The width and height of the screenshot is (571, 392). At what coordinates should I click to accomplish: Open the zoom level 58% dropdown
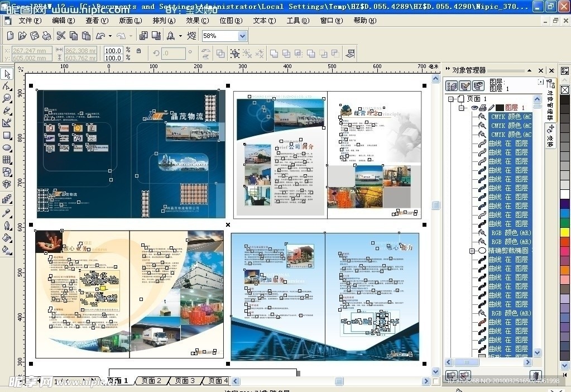click(x=242, y=36)
